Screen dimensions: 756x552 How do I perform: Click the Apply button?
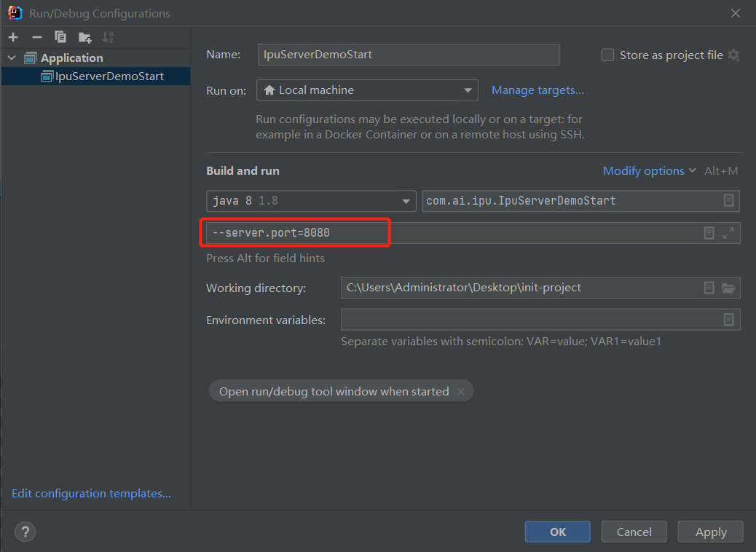[x=710, y=532]
